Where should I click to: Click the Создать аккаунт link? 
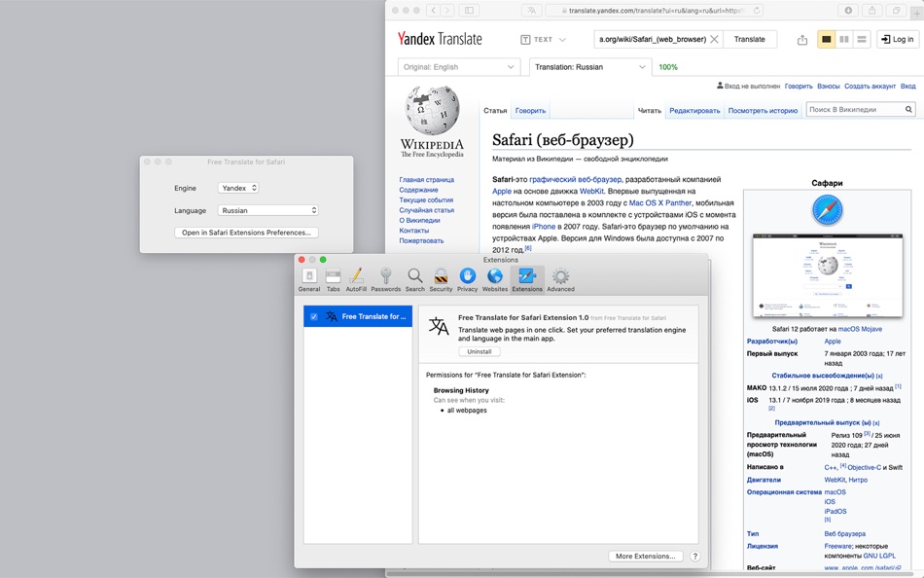click(870, 86)
